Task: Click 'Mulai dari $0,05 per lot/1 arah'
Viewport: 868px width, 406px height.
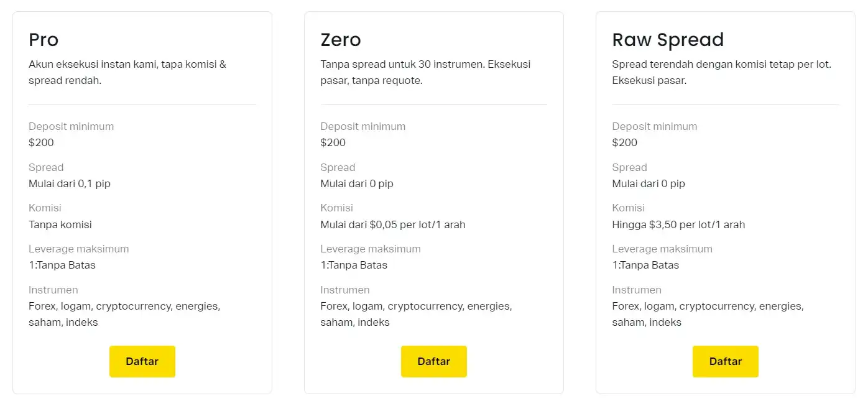Action: tap(393, 224)
